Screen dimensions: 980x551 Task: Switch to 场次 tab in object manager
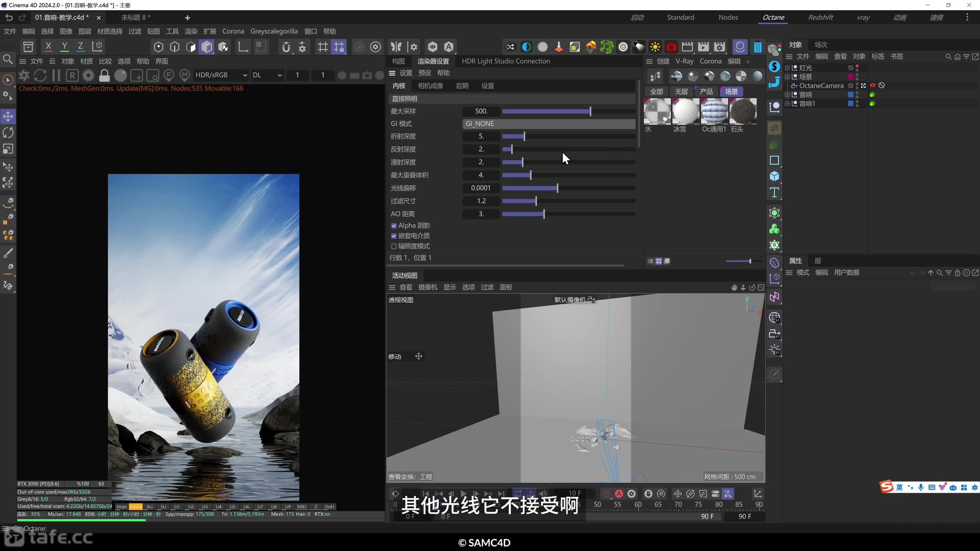821,45
